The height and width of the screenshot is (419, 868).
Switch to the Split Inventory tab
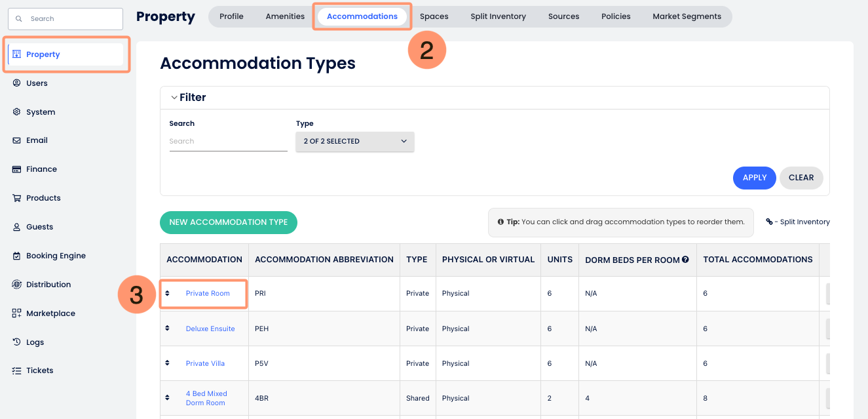(x=498, y=16)
